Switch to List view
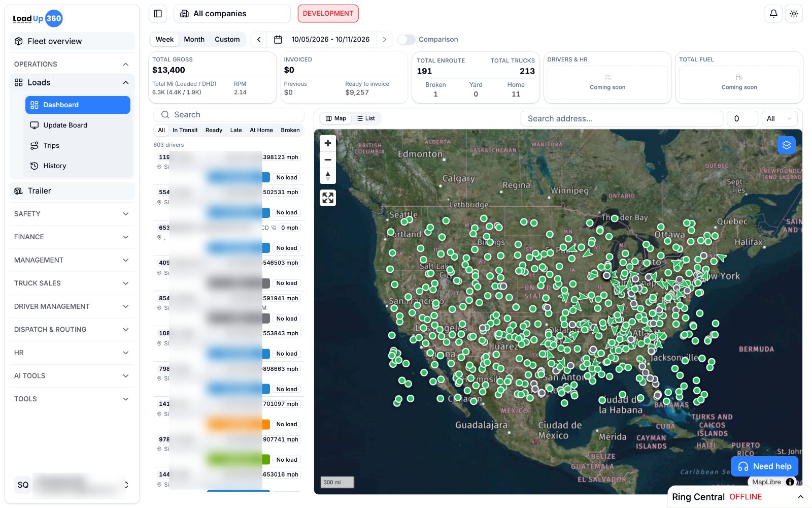Viewport: 812px width, 508px height. (x=366, y=118)
